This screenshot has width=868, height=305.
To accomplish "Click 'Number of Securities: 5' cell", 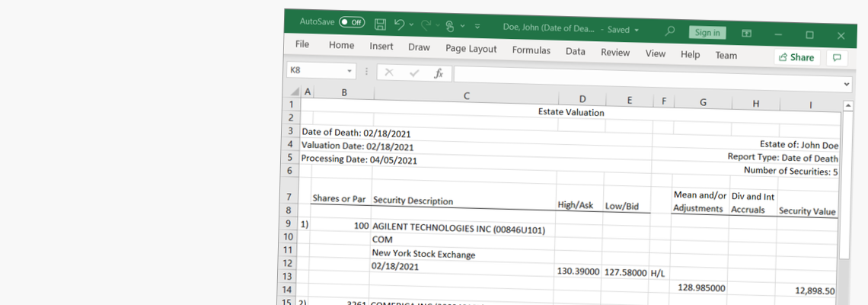I will pos(790,171).
